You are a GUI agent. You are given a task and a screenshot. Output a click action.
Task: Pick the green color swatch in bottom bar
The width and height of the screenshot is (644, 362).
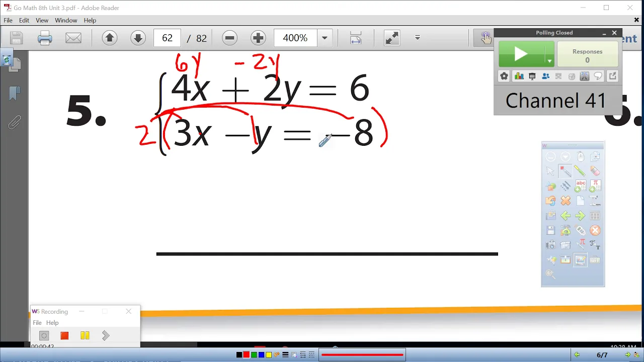(254, 355)
